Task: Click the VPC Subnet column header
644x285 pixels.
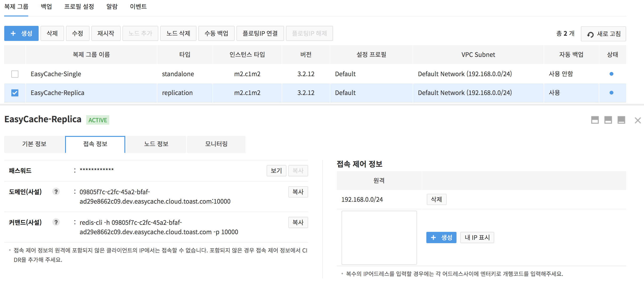Action: [x=478, y=55]
